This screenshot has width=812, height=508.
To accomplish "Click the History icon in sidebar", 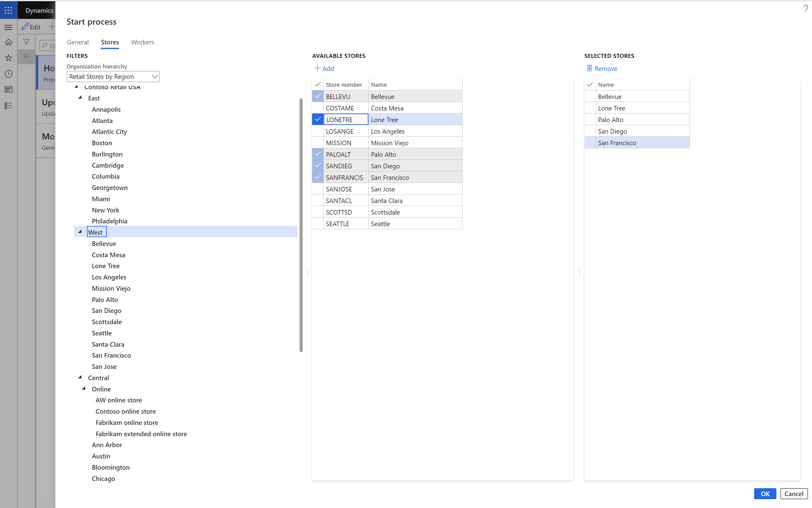I will (9, 73).
